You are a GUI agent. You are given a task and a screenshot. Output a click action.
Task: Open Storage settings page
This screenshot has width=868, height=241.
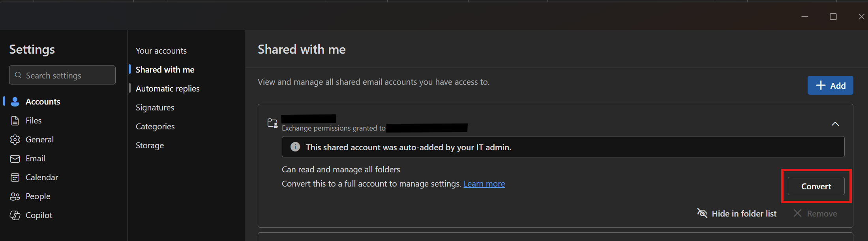click(x=150, y=145)
